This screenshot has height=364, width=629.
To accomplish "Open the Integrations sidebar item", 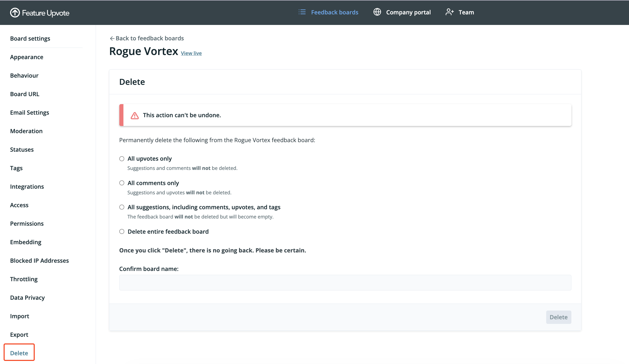I will pos(27,187).
